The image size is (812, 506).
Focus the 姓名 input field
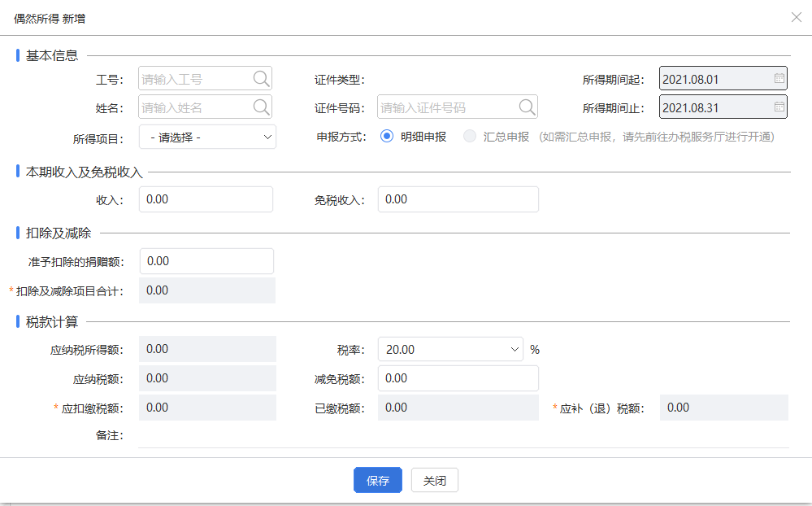(x=205, y=107)
